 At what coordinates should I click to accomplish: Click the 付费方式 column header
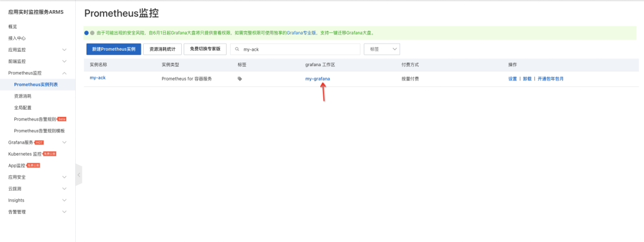click(410, 65)
